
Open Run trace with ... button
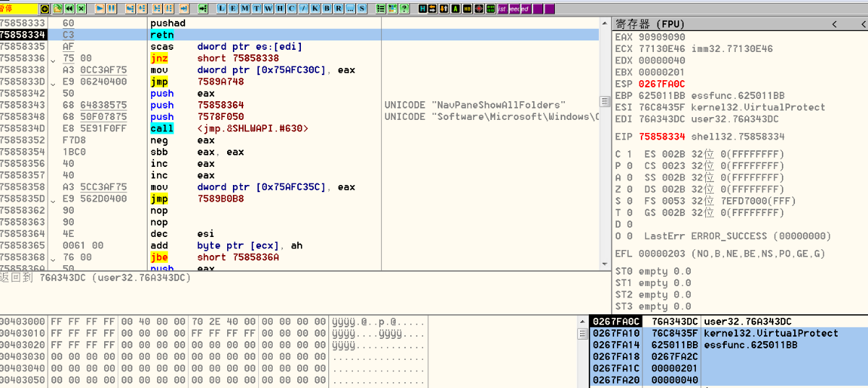point(350,8)
